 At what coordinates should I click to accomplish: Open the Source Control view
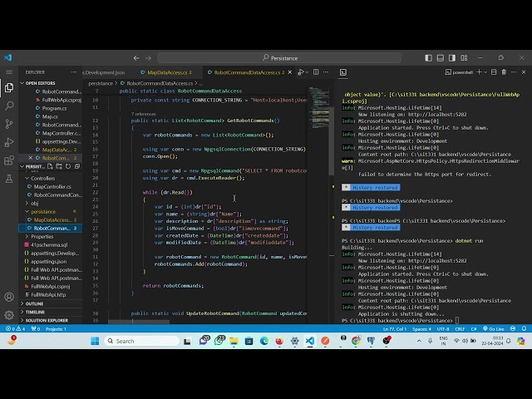[x=9, y=124]
